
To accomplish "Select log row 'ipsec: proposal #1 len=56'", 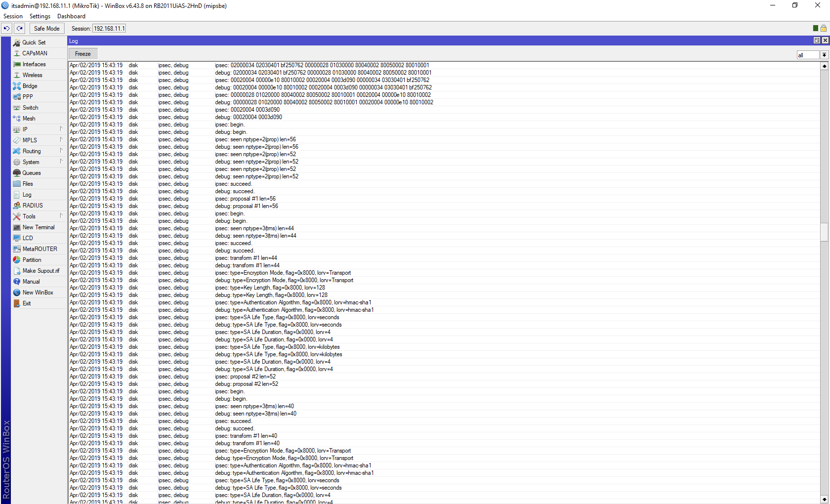I will pyautogui.click(x=444, y=199).
